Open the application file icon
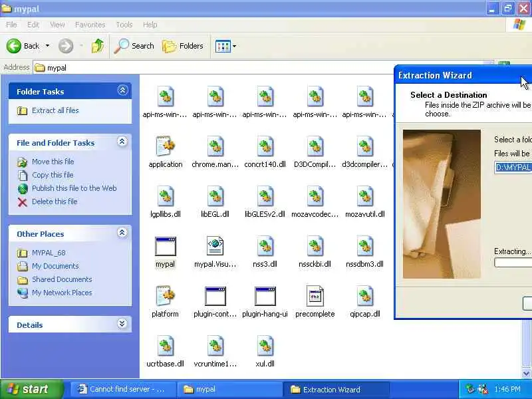Viewport: 532px width, 399px height. (165, 146)
